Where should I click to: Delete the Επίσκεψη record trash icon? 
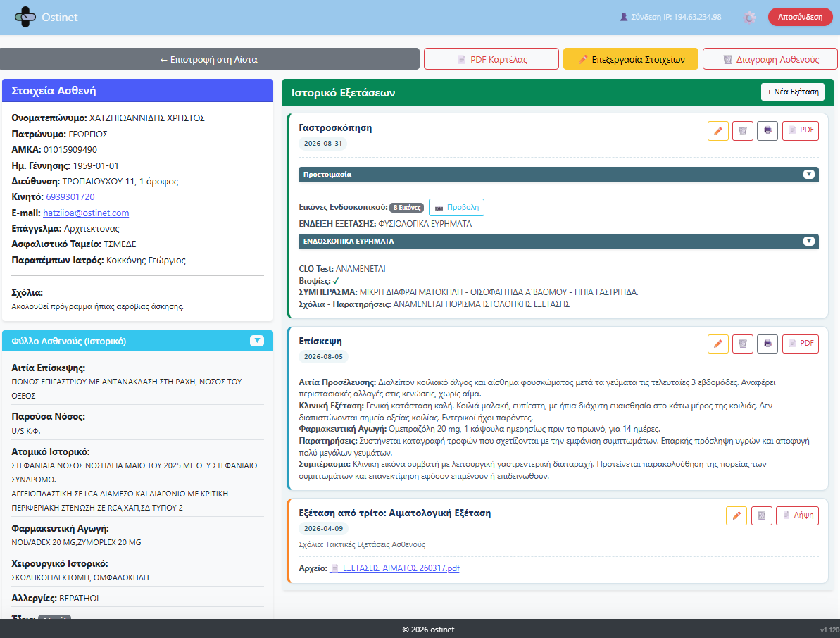pos(743,344)
